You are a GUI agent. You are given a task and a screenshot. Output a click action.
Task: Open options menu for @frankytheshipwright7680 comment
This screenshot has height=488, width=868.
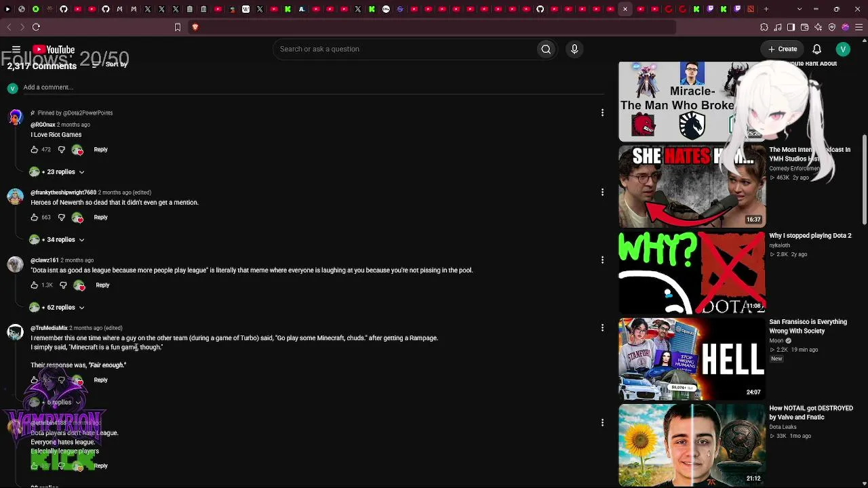click(x=602, y=192)
